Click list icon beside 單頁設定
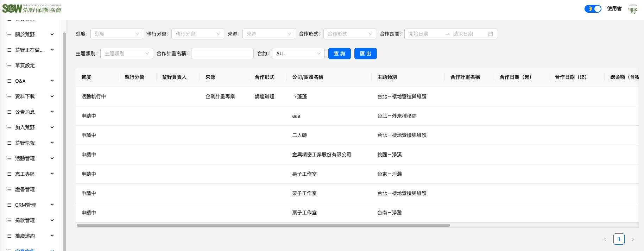Screen dimensions: 644x251 click(x=9, y=65)
